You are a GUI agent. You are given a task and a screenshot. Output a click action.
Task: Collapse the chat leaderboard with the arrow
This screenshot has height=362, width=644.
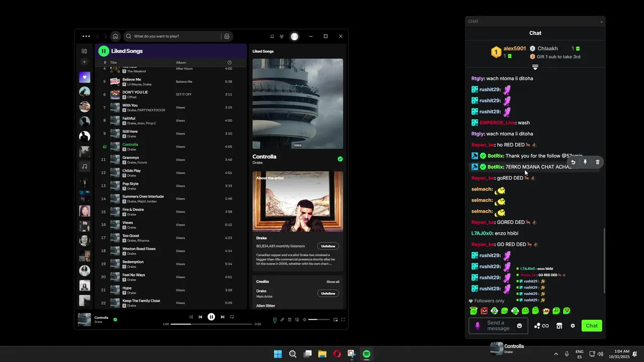pyautogui.click(x=535, y=67)
